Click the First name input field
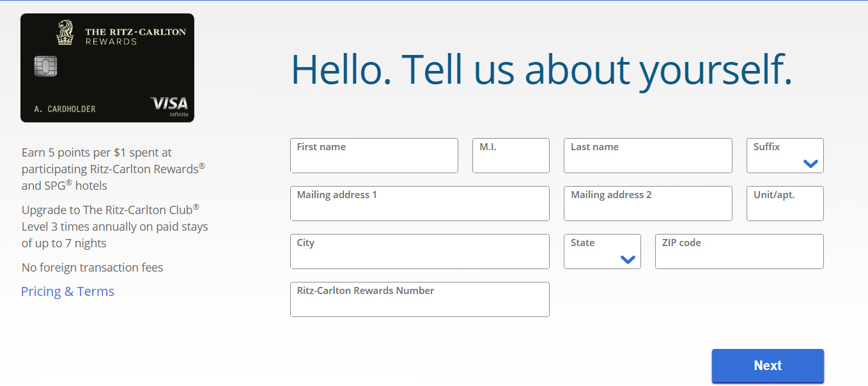Image resolution: width=868 pixels, height=386 pixels. click(x=374, y=155)
